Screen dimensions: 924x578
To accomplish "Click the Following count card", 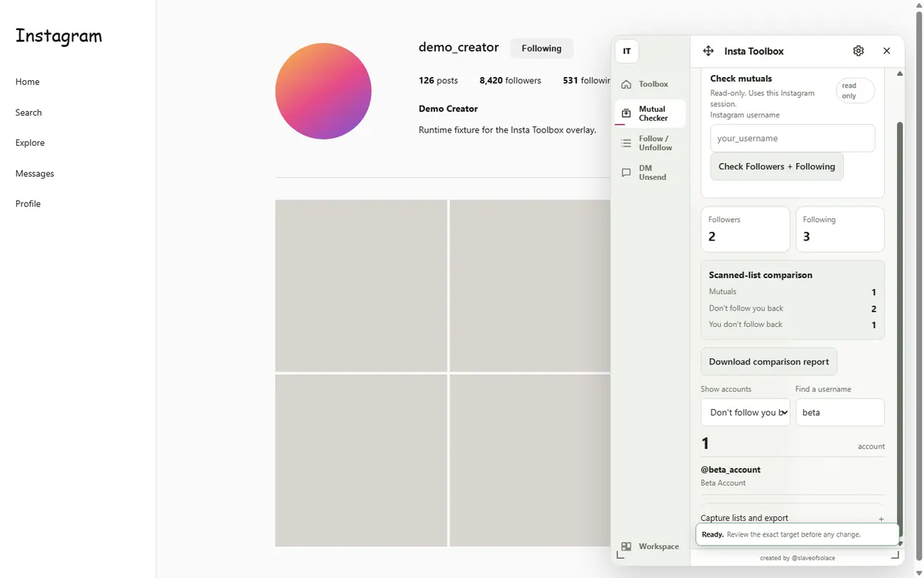I will [x=840, y=229].
